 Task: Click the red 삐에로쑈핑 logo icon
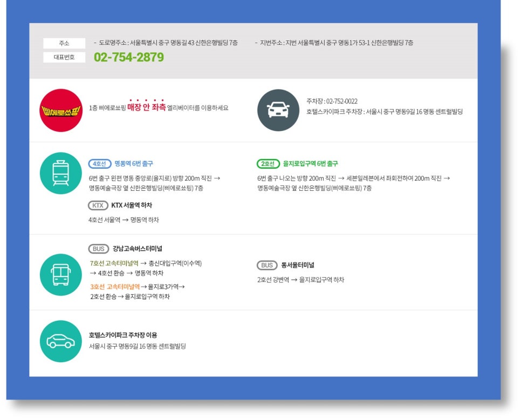[61, 108]
